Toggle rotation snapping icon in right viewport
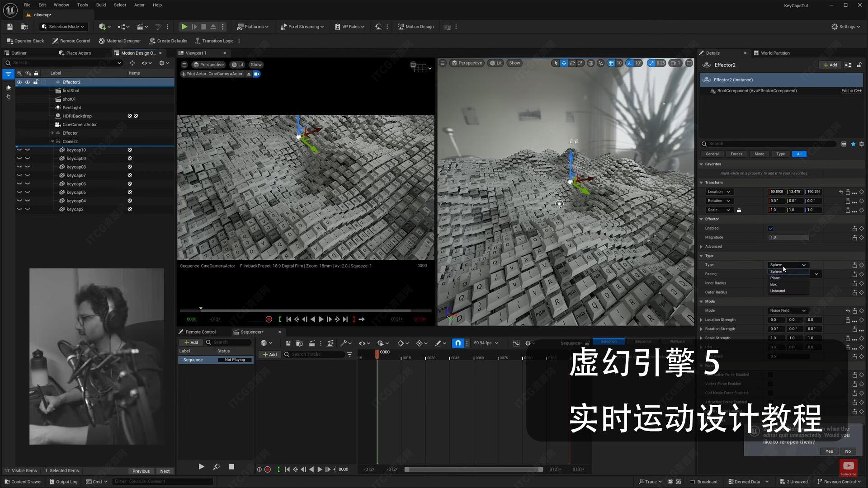The width and height of the screenshot is (868, 488). [629, 63]
